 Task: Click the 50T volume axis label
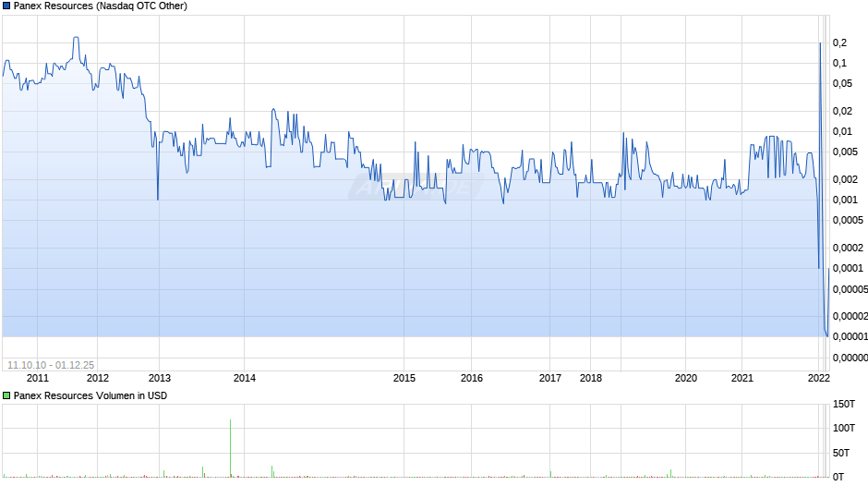click(x=841, y=453)
